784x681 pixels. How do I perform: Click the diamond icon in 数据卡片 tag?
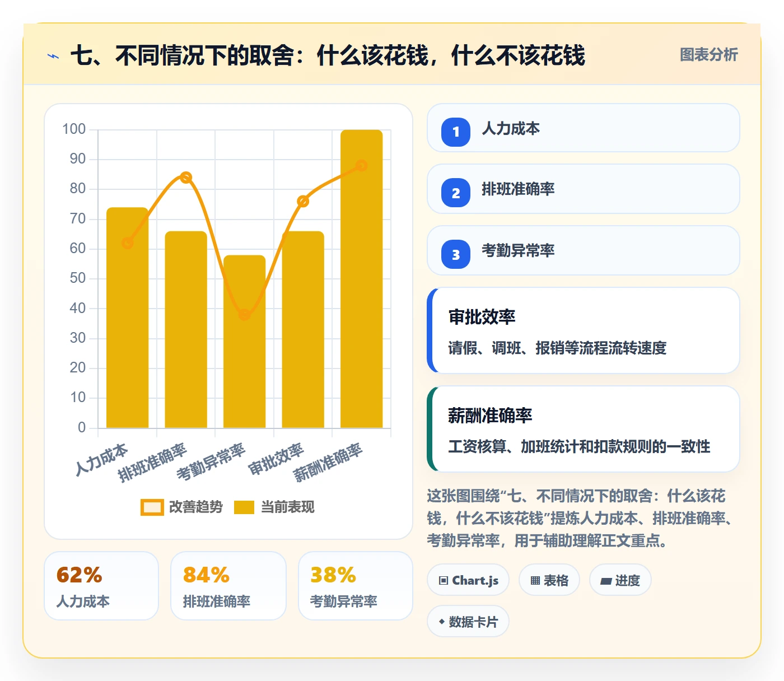(x=442, y=622)
